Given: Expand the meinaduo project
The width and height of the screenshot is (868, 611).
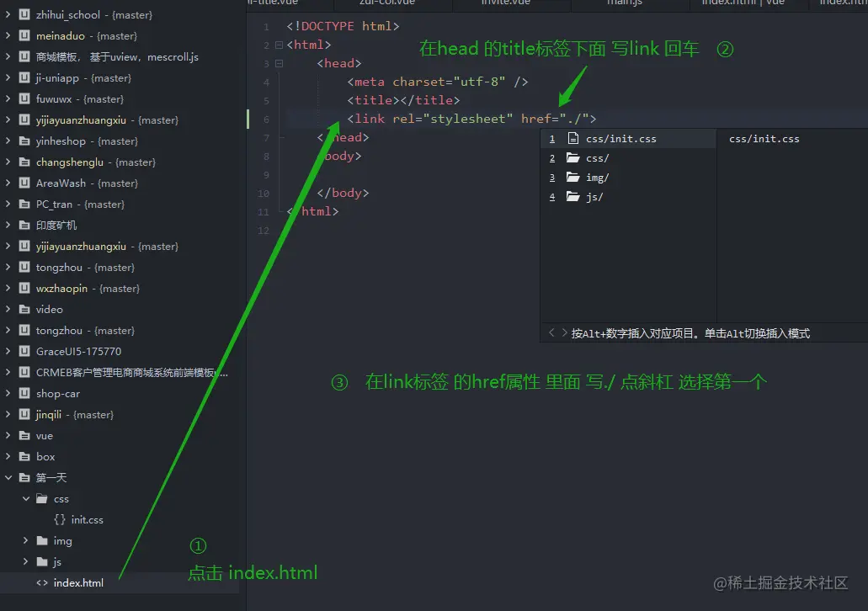Looking at the screenshot, I should click(8, 35).
